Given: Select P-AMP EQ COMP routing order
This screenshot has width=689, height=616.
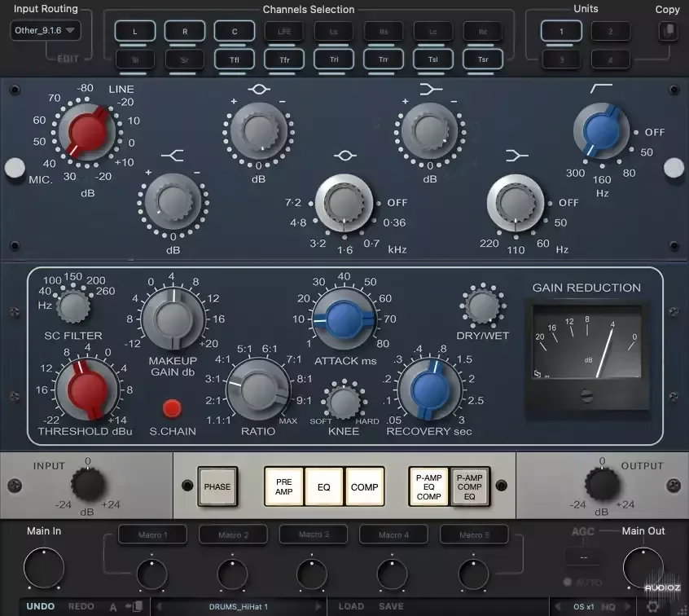Looking at the screenshot, I should [x=429, y=486].
